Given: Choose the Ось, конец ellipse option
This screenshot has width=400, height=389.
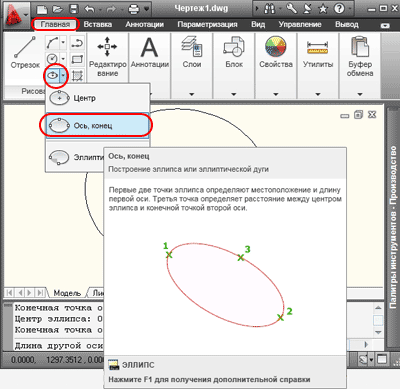Looking at the screenshot, I should 97,125.
